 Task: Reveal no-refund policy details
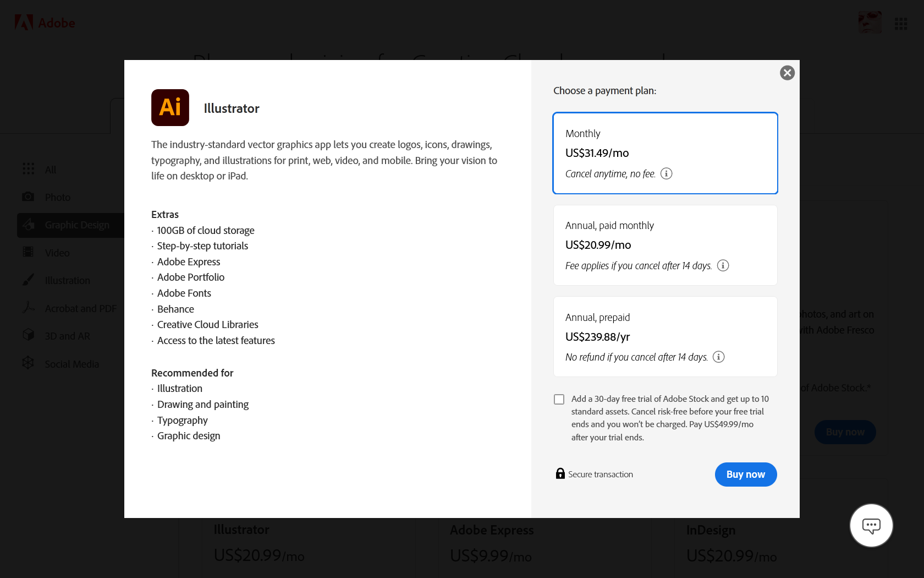718,357
